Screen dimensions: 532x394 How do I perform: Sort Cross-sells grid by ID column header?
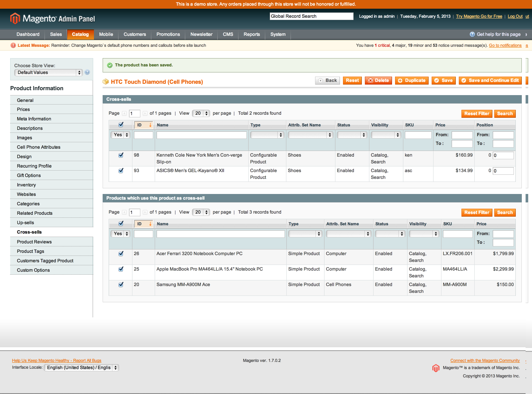(x=143, y=125)
